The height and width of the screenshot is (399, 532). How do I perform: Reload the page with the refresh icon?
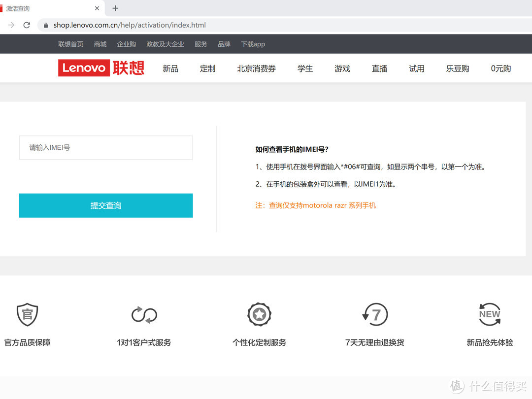[x=27, y=25]
